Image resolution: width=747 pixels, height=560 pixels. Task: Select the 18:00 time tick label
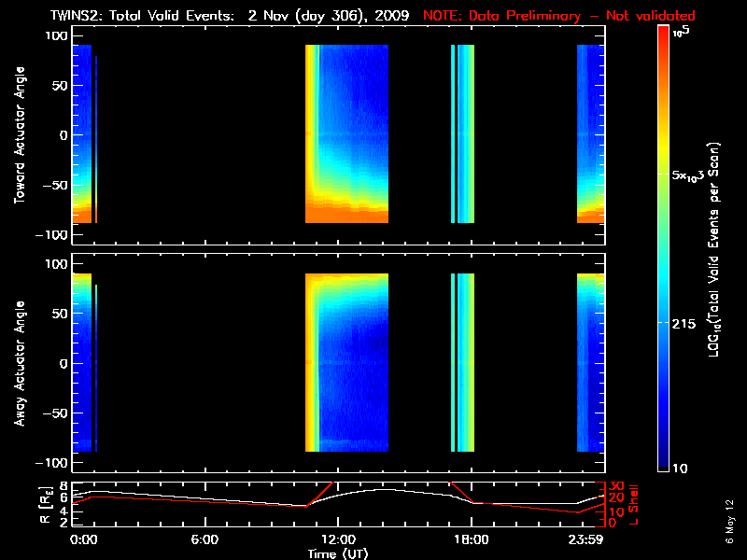point(472,539)
